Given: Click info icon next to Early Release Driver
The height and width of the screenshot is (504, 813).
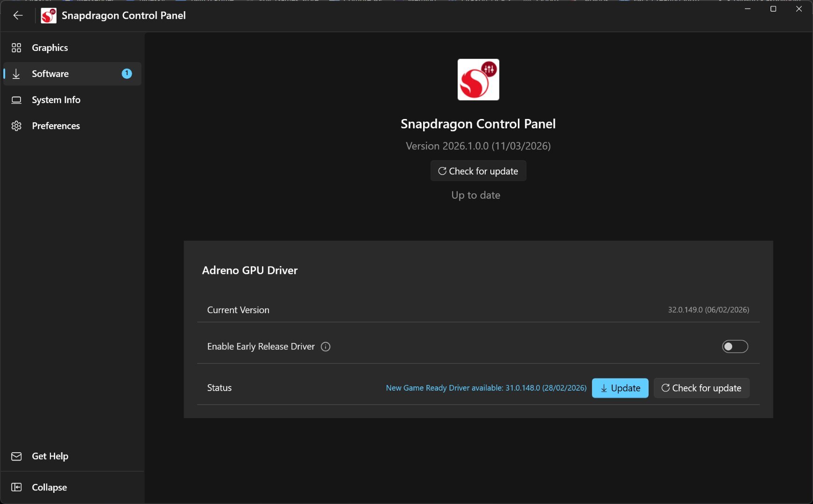Looking at the screenshot, I should tap(325, 347).
